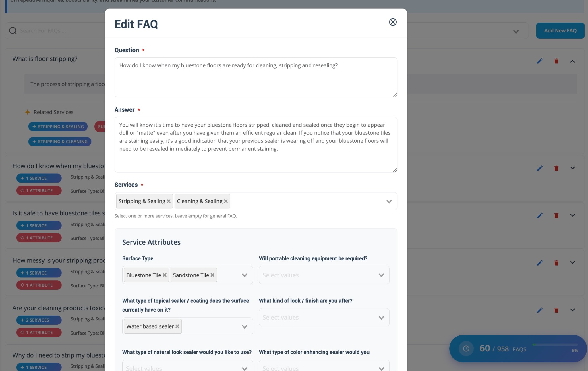This screenshot has height=371, width=588.
Task: Delete "How messy is your stripping" FAQ via trash icon
Action: (556, 262)
